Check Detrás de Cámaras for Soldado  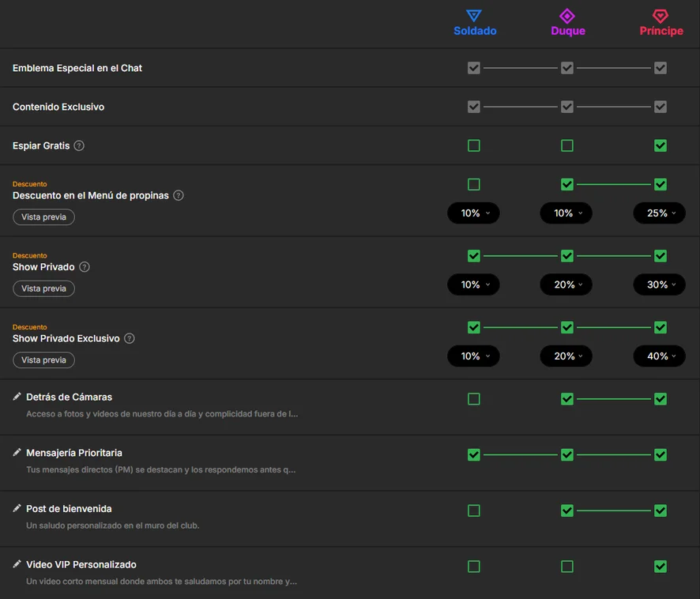click(x=474, y=399)
